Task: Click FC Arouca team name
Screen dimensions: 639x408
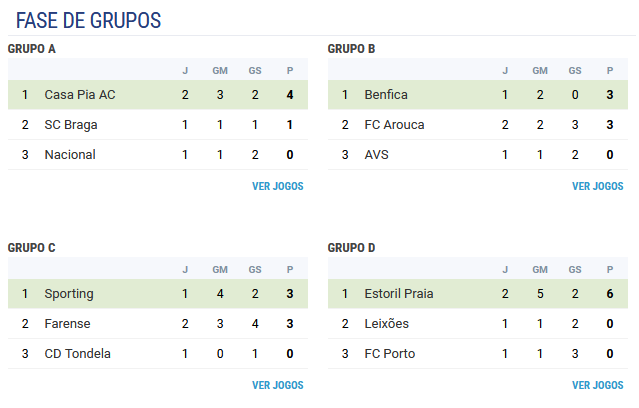Action: (x=394, y=125)
